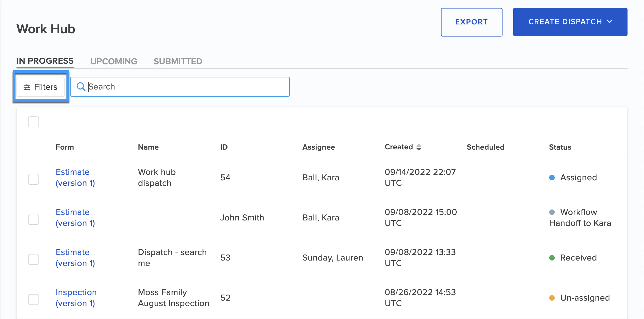Viewport: 644px width, 319px height.
Task: Open the Submitted tab
Action: pos(178,61)
